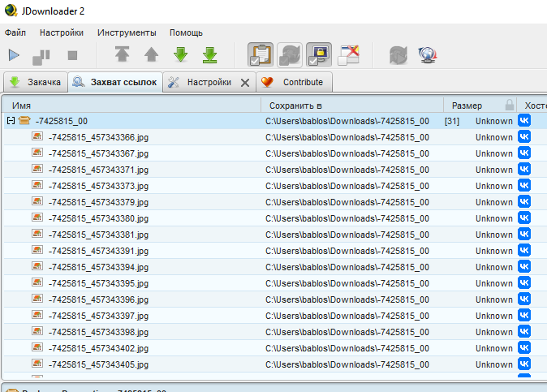The image size is (547, 392).
Task: Close the Настройки tab
Action: pos(245,83)
